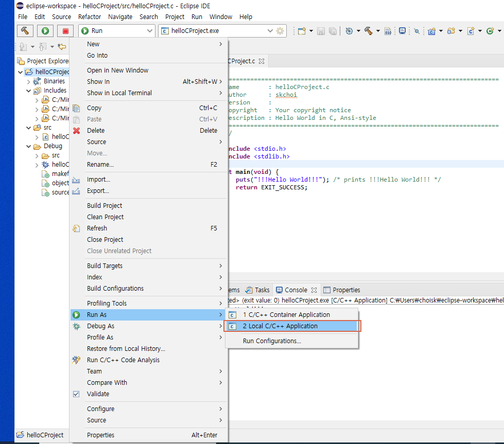Close the Console view tab
The image size is (504, 444).
(314, 290)
